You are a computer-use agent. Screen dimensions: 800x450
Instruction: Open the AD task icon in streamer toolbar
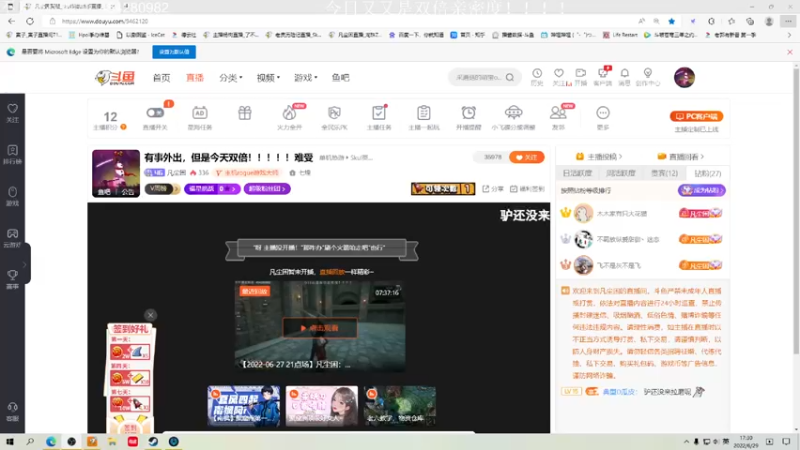coord(199,113)
